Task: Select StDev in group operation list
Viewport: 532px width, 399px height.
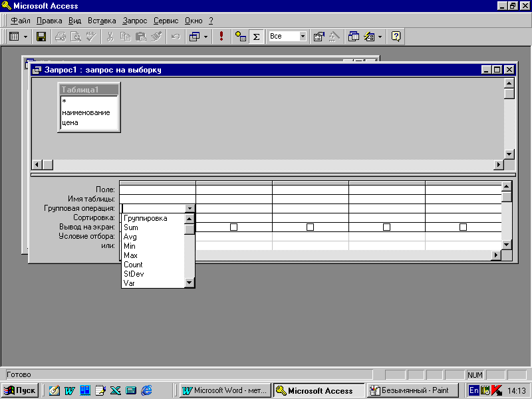Action: pos(153,274)
